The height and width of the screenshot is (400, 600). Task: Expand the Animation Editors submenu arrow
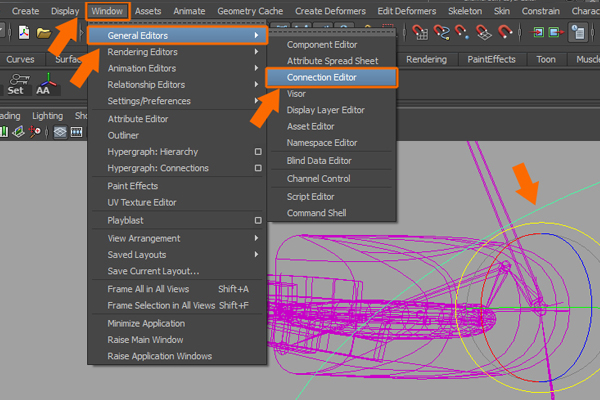pos(256,68)
